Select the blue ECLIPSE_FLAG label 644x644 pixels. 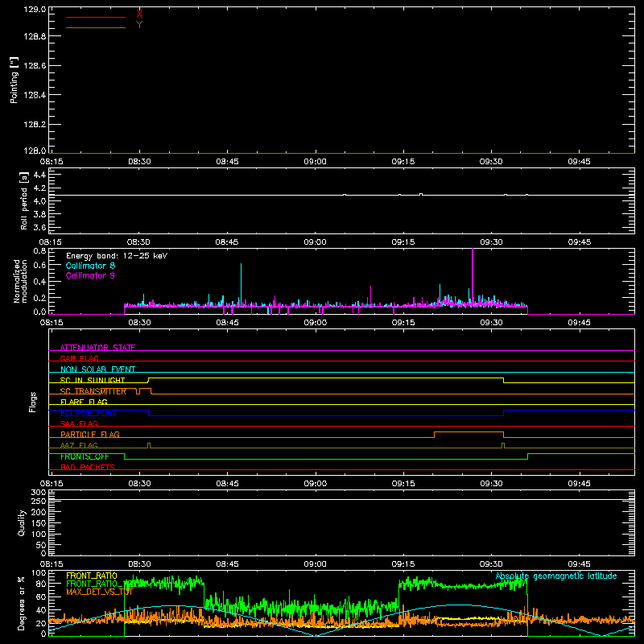click(x=88, y=413)
